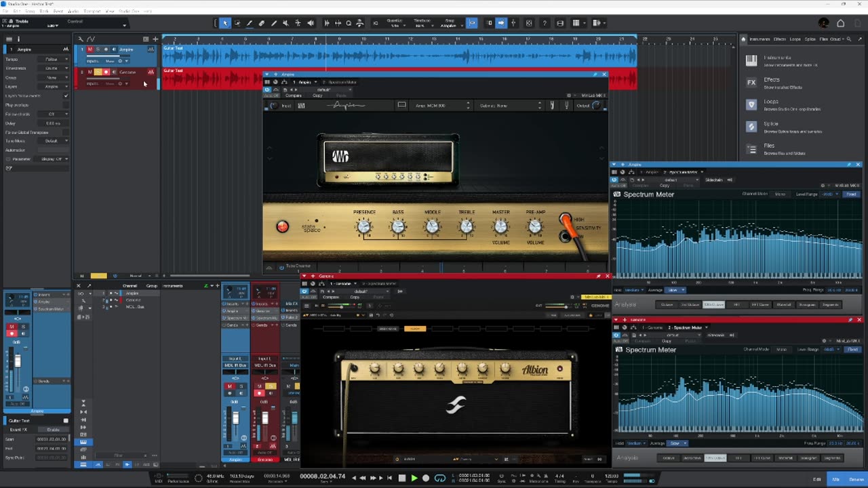Toggle the loop button in transport
868x488 pixels.
(x=440, y=478)
